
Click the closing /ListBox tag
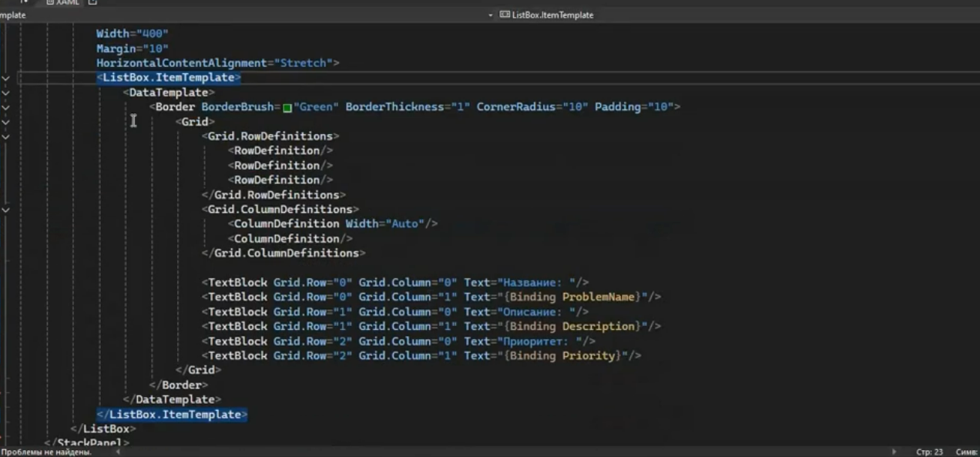tap(102, 429)
